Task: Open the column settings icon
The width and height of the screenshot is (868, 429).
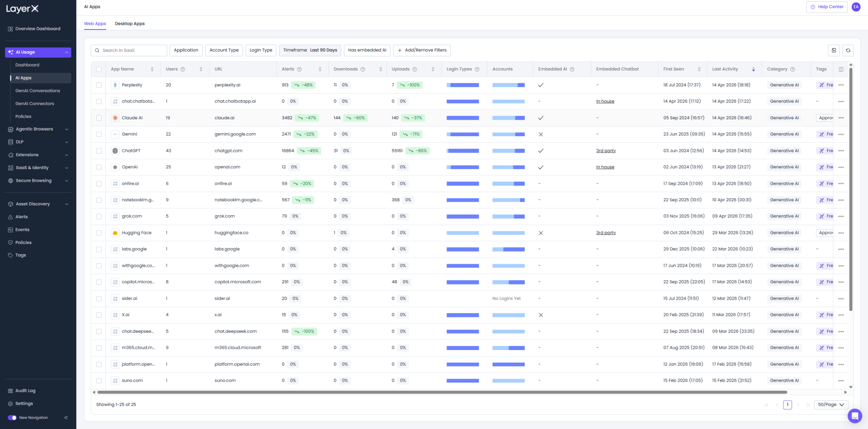Action: click(841, 69)
